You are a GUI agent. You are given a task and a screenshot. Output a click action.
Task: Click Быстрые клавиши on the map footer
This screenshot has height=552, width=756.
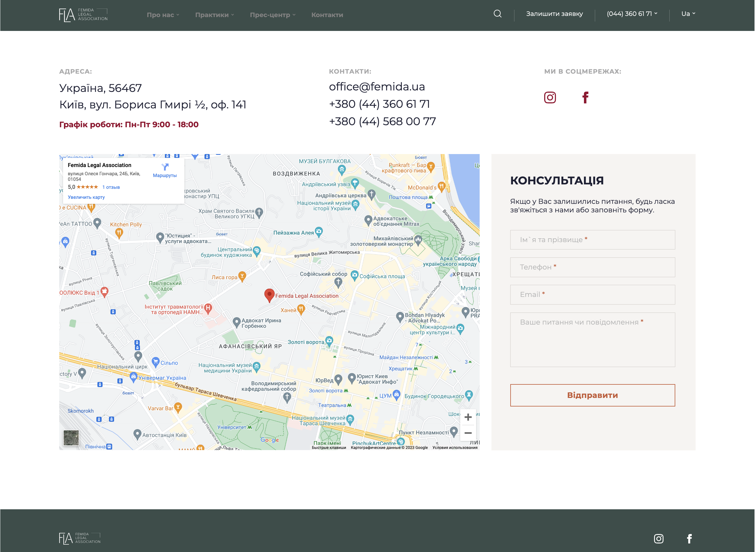tap(329, 448)
